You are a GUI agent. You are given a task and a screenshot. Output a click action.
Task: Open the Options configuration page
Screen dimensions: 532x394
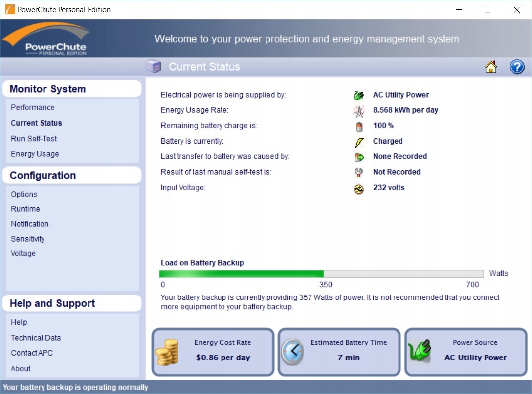click(x=24, y=194)
